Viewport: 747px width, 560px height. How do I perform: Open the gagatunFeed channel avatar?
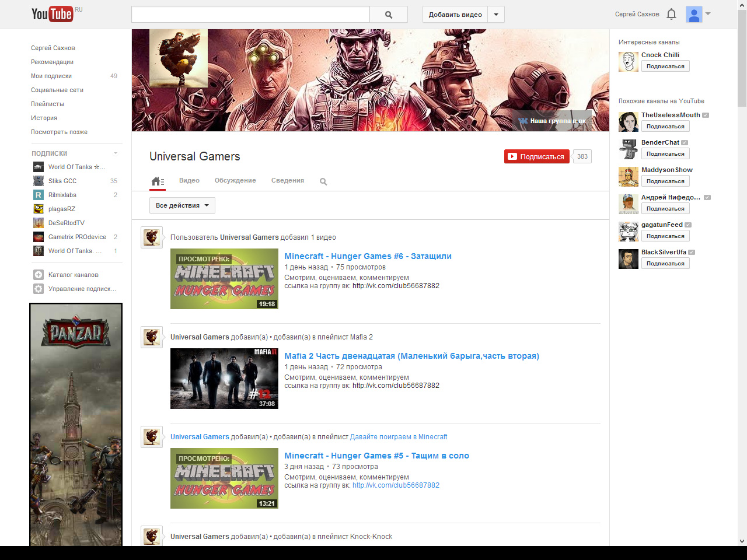(x=629, y=231)
